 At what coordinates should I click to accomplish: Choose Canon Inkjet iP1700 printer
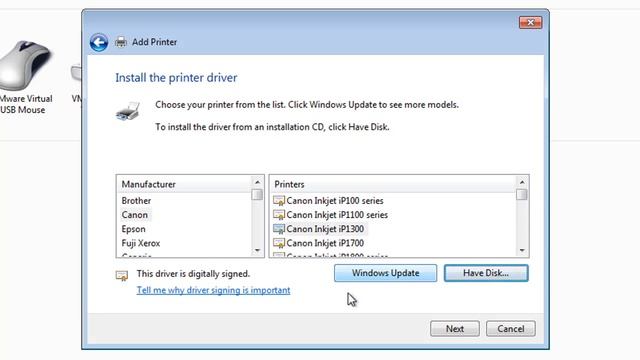coord(325,243)
